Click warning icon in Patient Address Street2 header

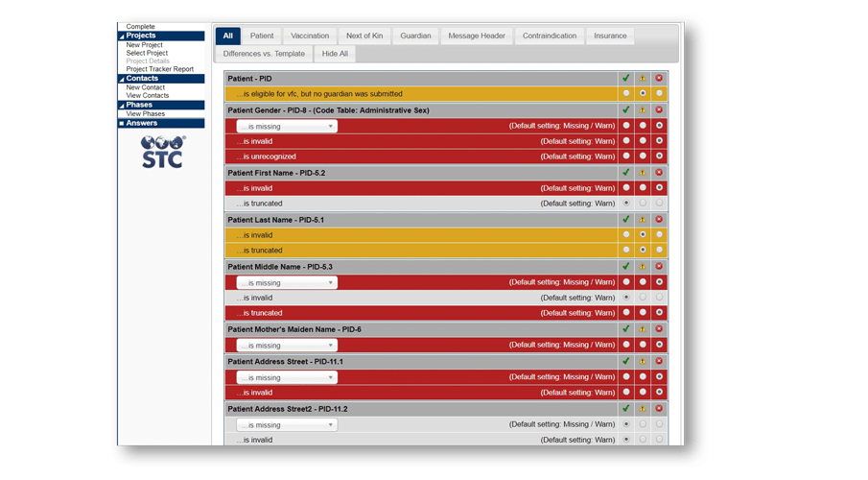(x=643, y=409)
